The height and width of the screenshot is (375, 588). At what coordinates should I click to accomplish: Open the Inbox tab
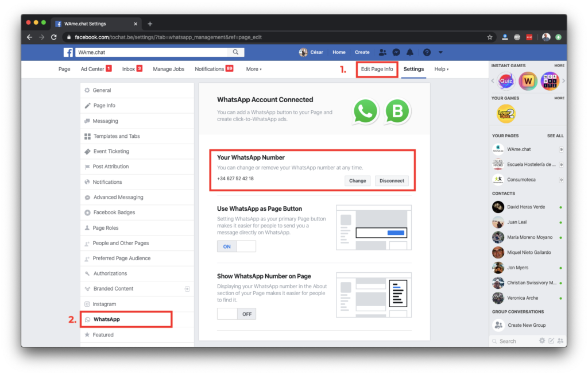pyautogui.click(x=132, y=69)
